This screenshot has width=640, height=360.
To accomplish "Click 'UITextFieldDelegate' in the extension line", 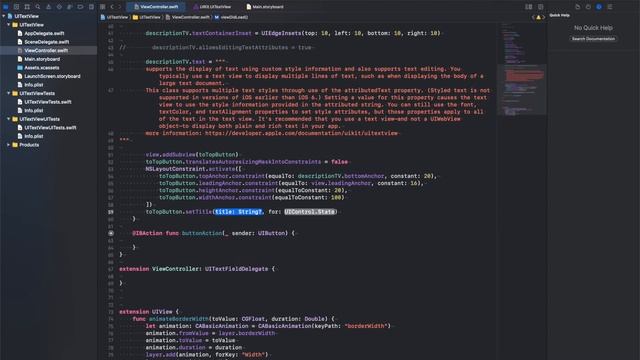I will point(236,269).
